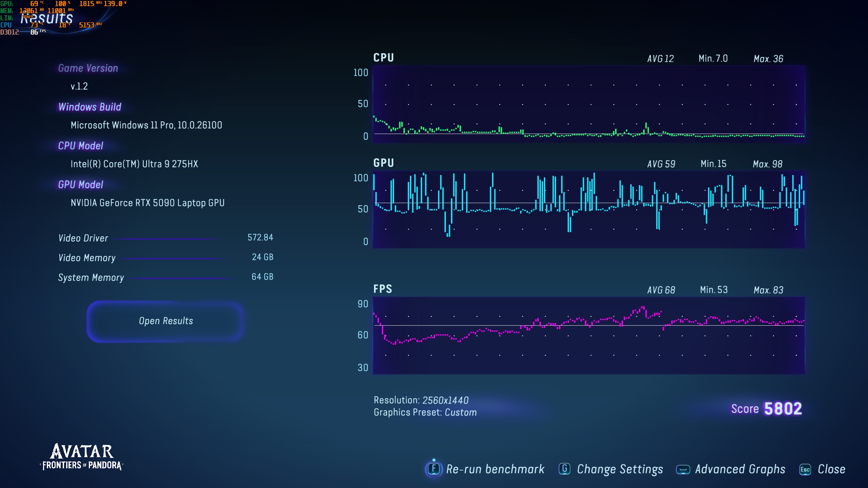Click the Avatar Frontiers of Pandora logo
The width and height of the screenshot is (868, 488).
(x=82, y=457)
